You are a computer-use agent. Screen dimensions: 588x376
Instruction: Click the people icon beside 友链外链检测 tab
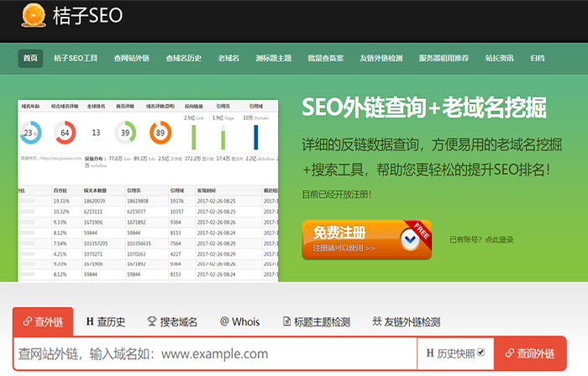pos(377,321)
